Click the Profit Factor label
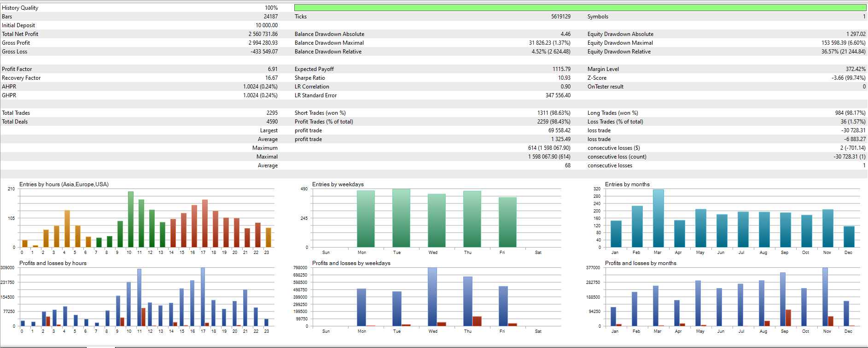Viewport: 868px width, 348px height. pos(17,69)
